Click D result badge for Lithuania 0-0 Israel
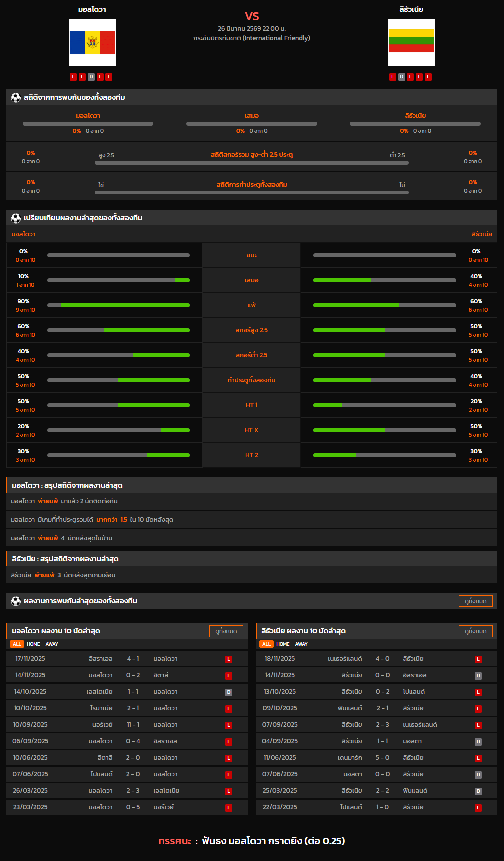This screenshot has height=861, width=504. 478,676
